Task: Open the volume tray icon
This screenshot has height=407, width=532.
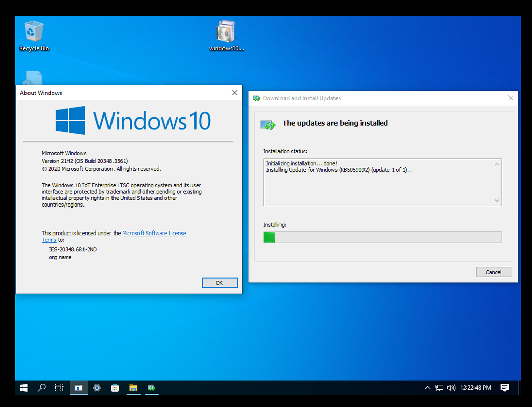Action: click(x=451, y=388)
